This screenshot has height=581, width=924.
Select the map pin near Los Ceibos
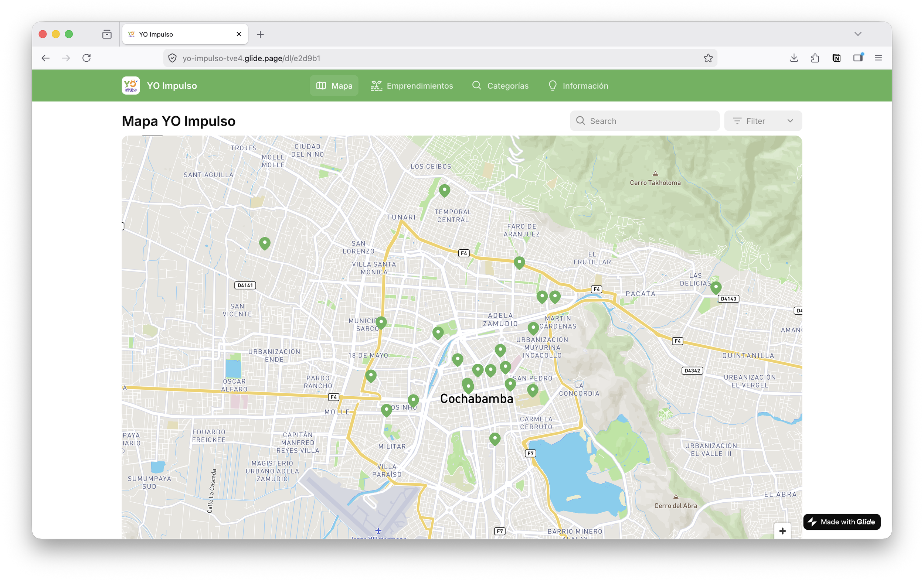pos(444,190)
